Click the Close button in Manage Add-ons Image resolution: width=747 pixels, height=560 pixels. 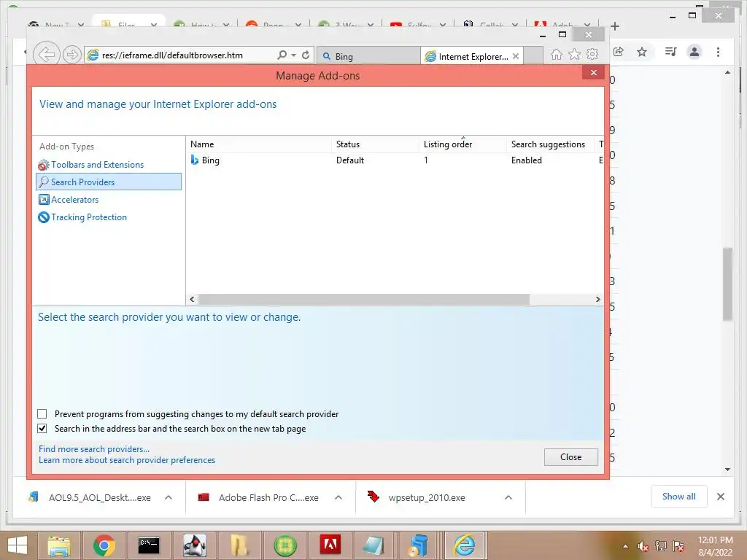tap(570, 457)
